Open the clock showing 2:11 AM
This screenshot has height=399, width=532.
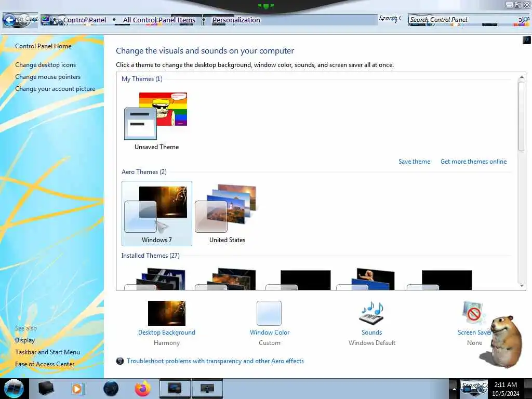[506, 389]
